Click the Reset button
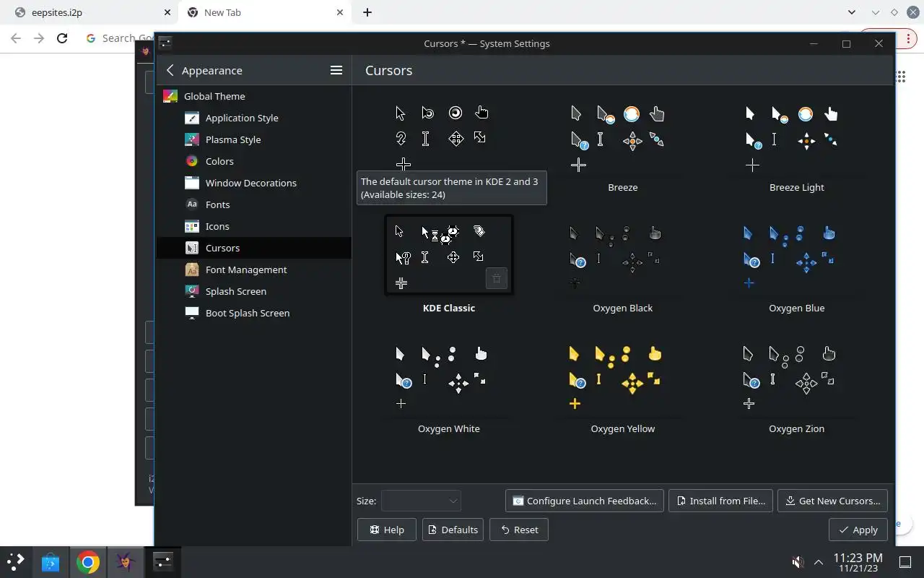 coord(519,530)
